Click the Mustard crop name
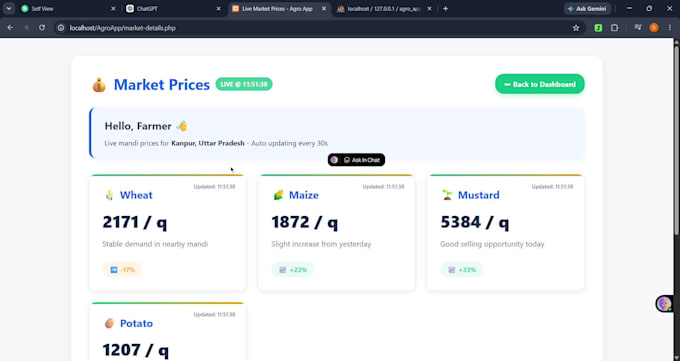680x361 pixels. tap(478, 195)
